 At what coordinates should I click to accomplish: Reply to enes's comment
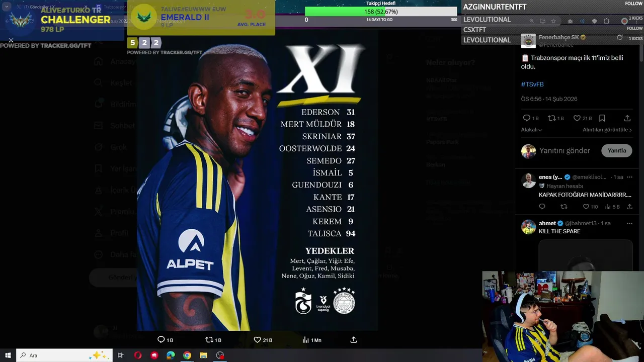pyautogui.click(x=542, y=207)
